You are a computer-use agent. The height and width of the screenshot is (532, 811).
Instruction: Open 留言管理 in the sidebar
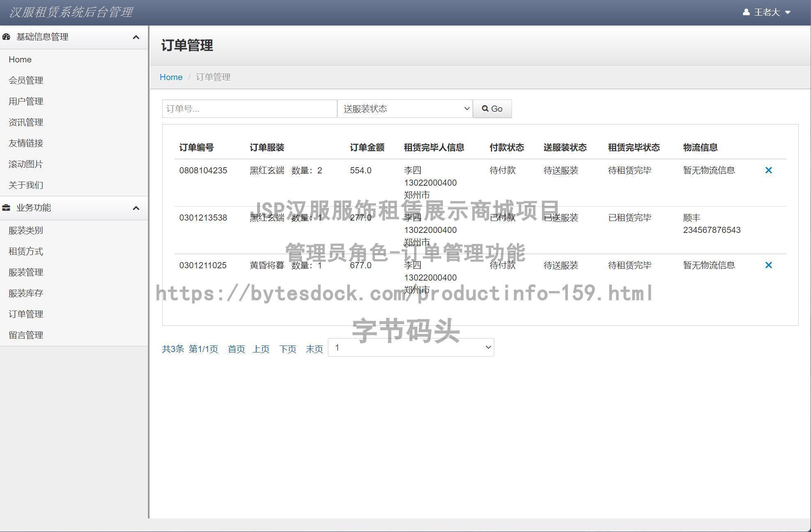point(26,335)
